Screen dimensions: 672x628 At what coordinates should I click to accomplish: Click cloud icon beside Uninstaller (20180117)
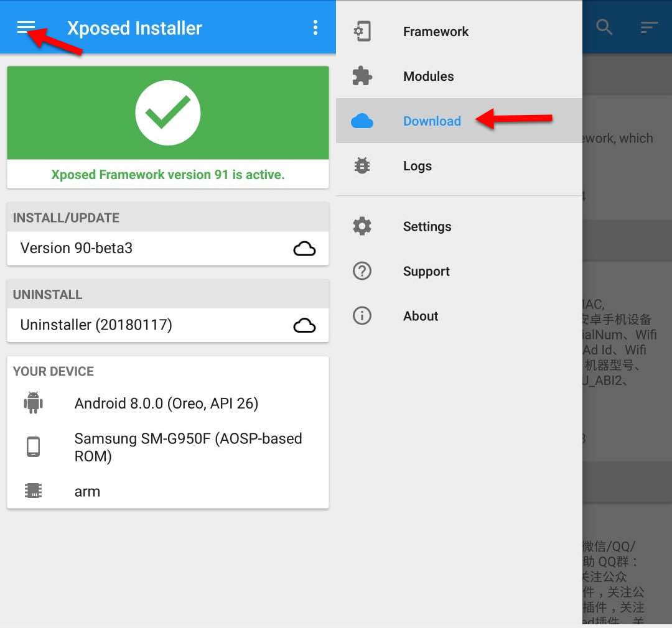click(x=304, y=325)
